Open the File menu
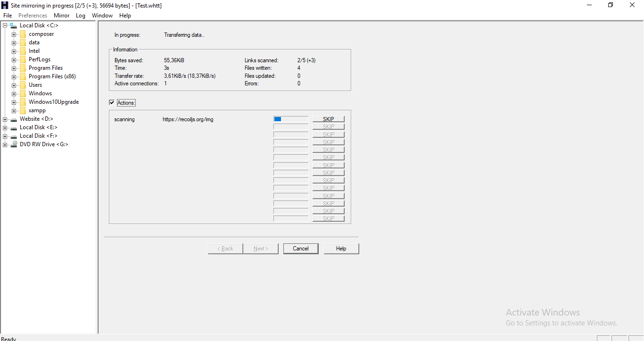The width and height of the screenshot is (644, 341). click(8, 16)
